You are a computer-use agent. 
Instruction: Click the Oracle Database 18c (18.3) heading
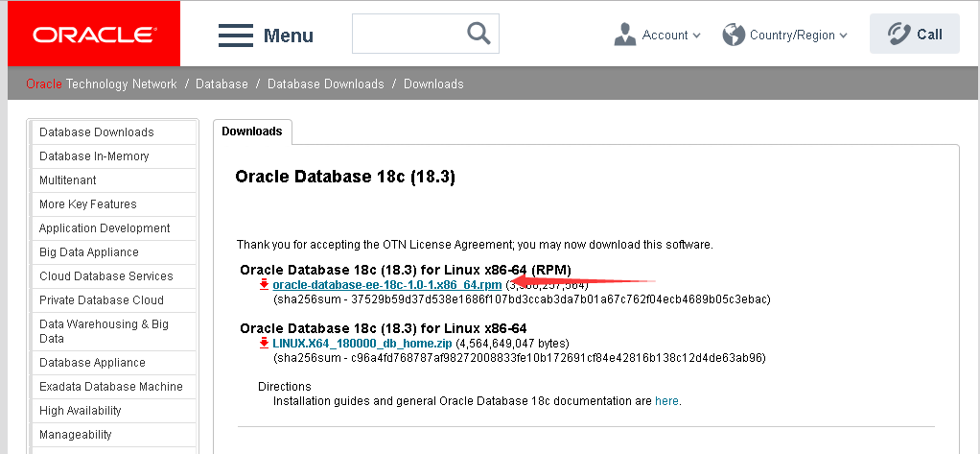point(345,177)
